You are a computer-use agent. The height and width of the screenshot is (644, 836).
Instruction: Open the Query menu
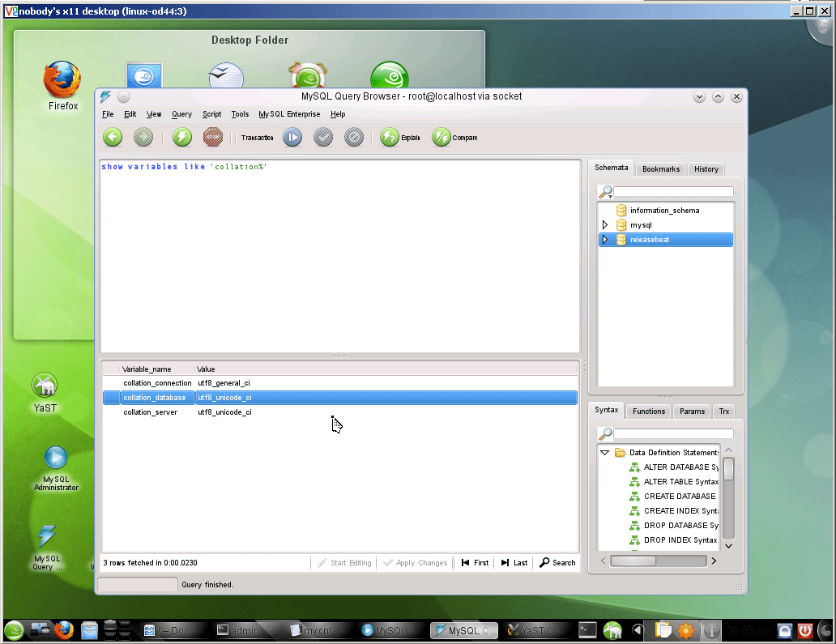tap(181, 114)
